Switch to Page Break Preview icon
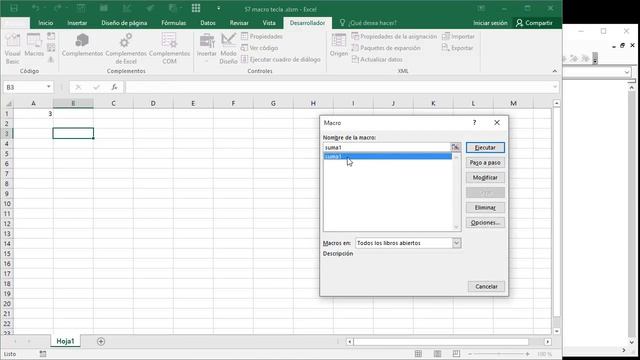The width and height of the screenshot is (640, 360). [456, 354]
